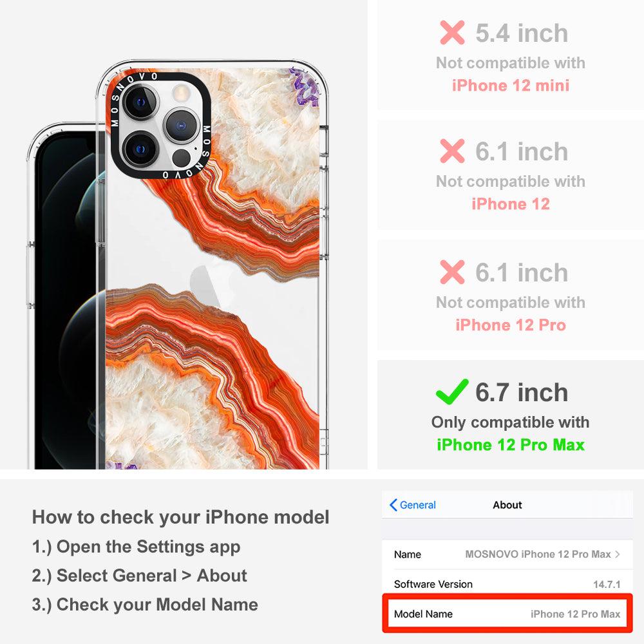The image size is (644, 644).
Task: Open the Name row MOSNOVO iPhone 12 Pro Max
Action: tap(507, 554)
